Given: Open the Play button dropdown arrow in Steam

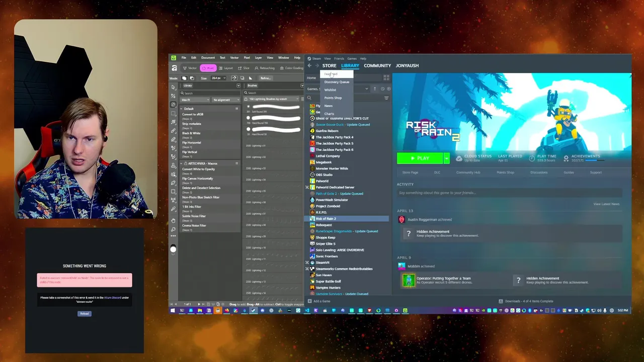Looking at the screenshot, I should tap(446, 158).
